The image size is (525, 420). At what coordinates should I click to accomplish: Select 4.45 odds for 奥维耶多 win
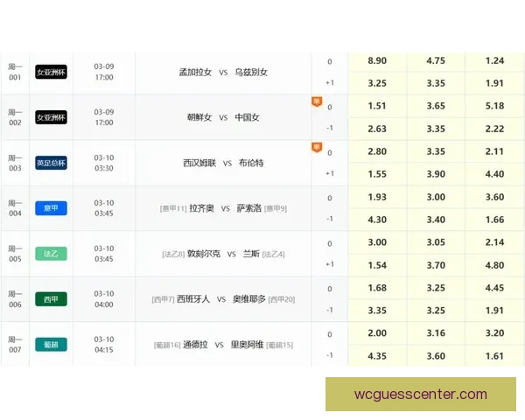(x=494, y=288)
